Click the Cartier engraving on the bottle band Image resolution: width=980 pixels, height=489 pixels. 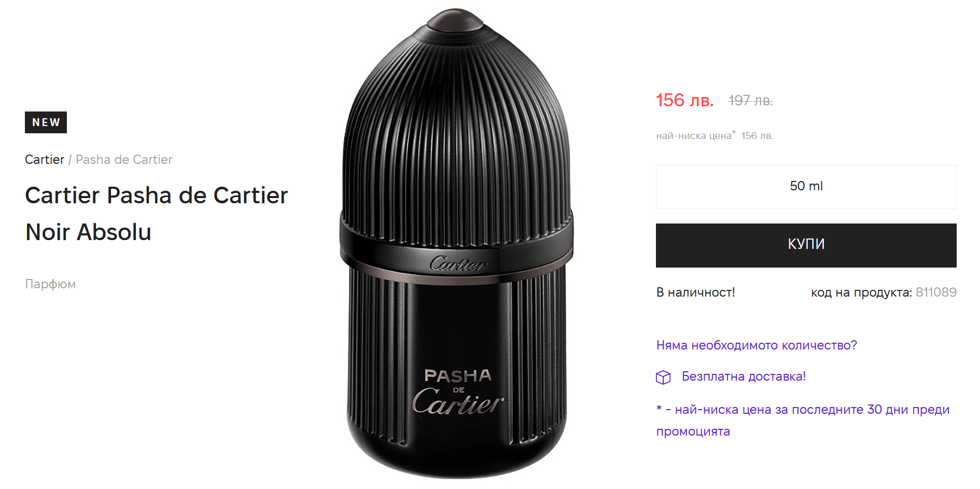click(458, 264)
